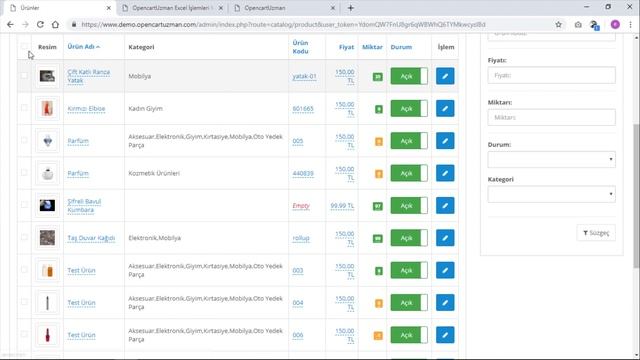Viewport: 640px width, 360px height.
Task: Click the 99,99 TL price
Action: (x=342, y=206)
